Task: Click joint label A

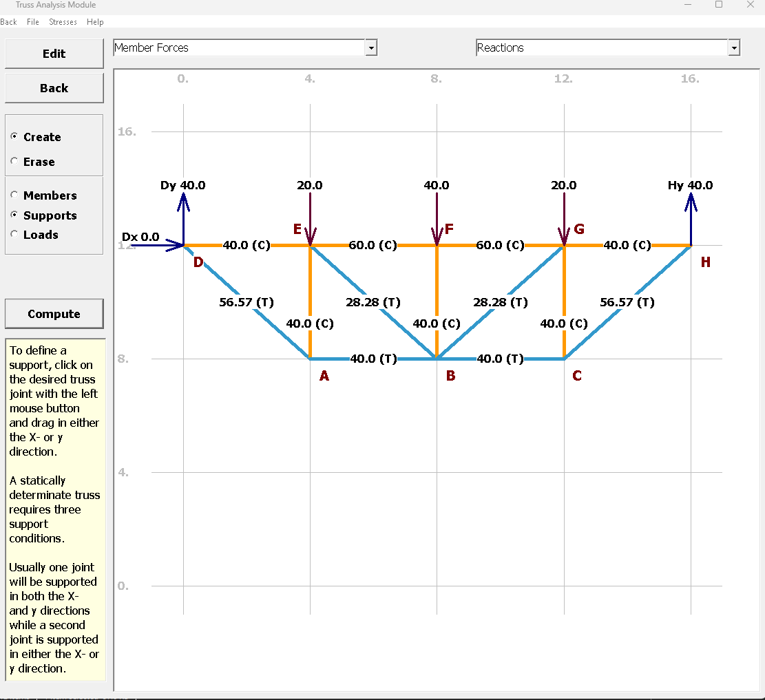Action: pos(324,376)
